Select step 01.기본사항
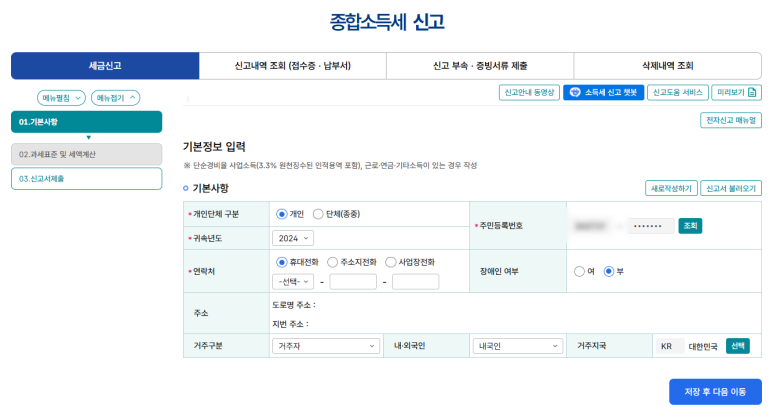 [86, 122]
